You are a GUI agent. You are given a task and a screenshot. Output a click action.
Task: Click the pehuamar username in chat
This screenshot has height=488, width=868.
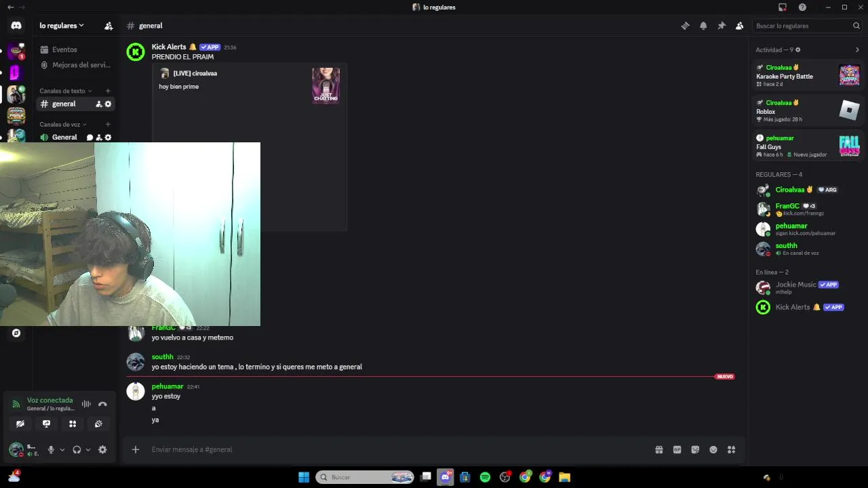point(167,386)
